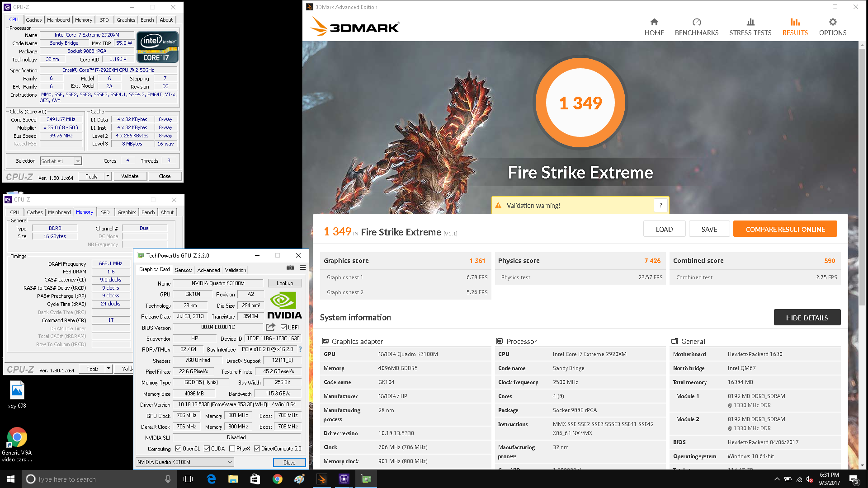Image resolution: width=868 pixels, height=488 pixels.
Task: Show hidden system tray icons
Action: click(777, 479)
